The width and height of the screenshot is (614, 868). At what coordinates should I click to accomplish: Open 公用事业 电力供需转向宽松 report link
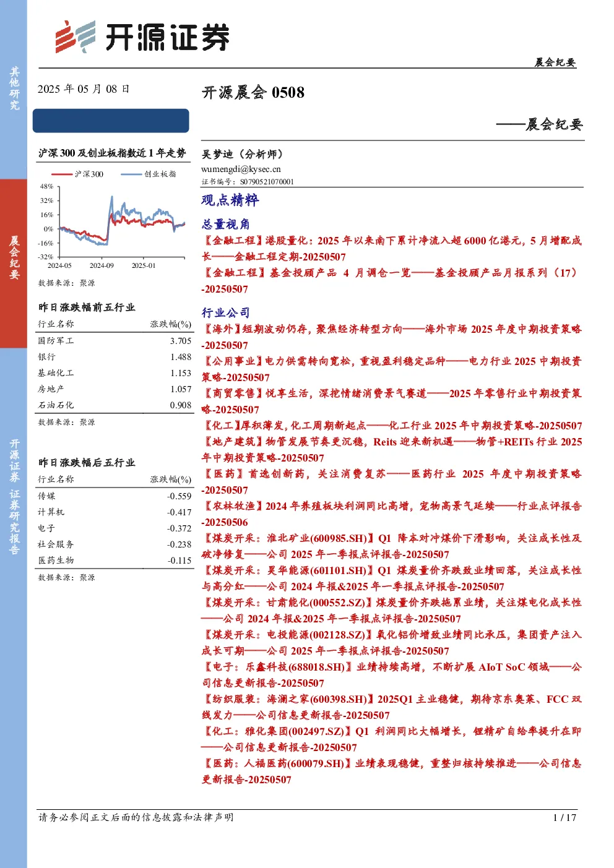click(x=392, y=369)
